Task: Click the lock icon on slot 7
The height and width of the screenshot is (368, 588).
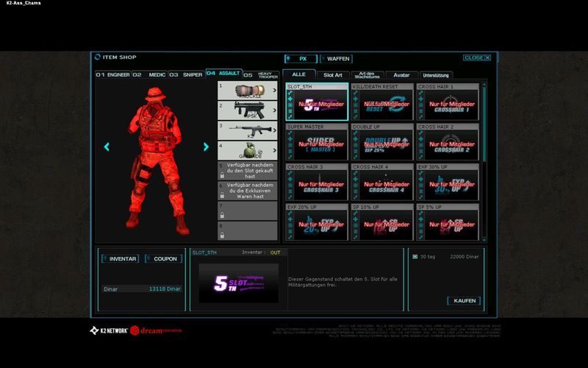Action: 222,215
